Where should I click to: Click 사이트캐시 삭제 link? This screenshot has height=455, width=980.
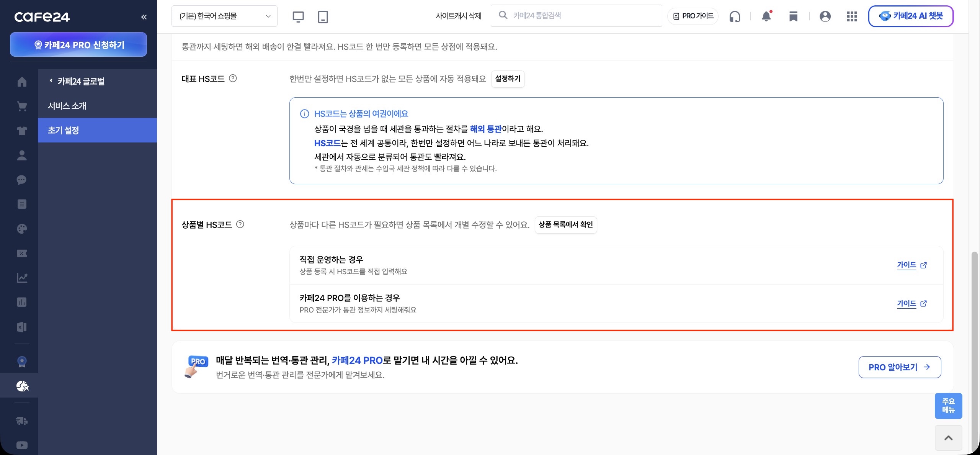point(459,16)
